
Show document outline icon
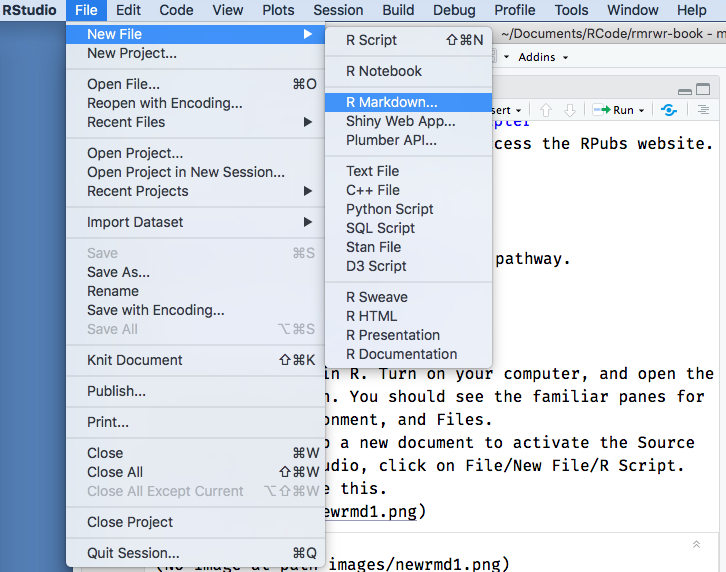704,110
